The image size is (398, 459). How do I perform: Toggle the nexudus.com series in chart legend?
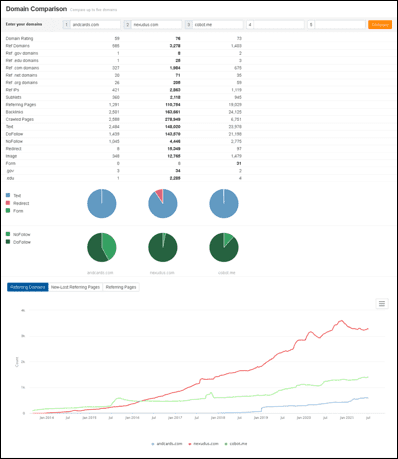click(203, 444)
